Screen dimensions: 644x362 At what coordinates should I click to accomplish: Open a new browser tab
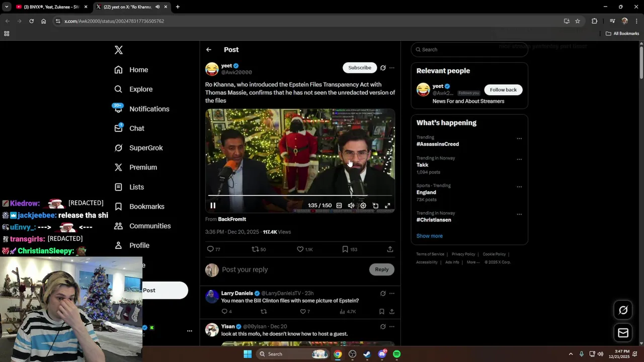[x=178, y=7]
